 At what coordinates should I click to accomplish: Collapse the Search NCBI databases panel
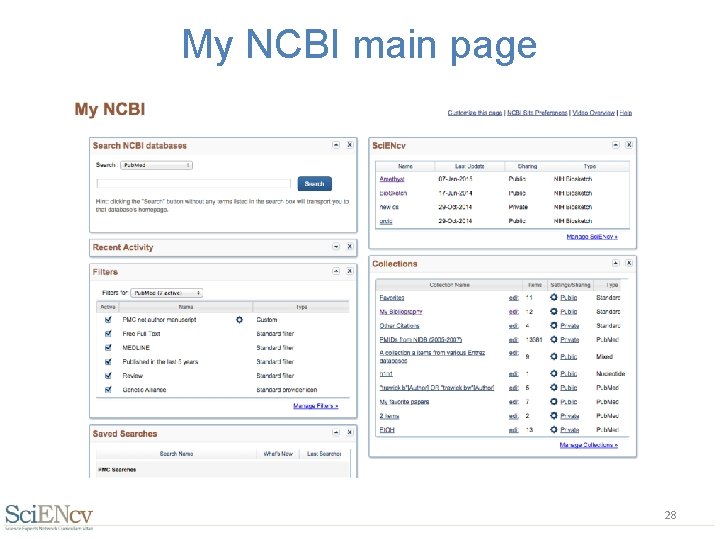pyautogui.click(x=336, y=145)
